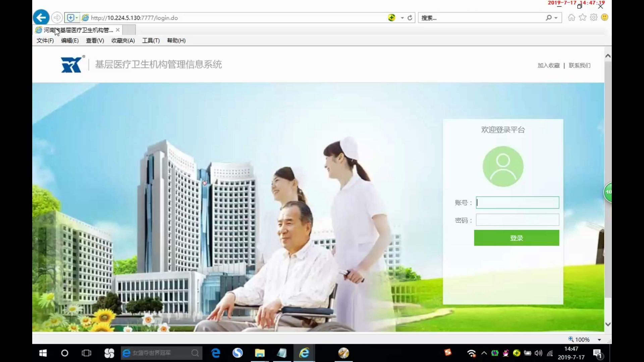Click the address bar URL field
Image resolution: width=644 pixels, height=362 pixels.
235,18
